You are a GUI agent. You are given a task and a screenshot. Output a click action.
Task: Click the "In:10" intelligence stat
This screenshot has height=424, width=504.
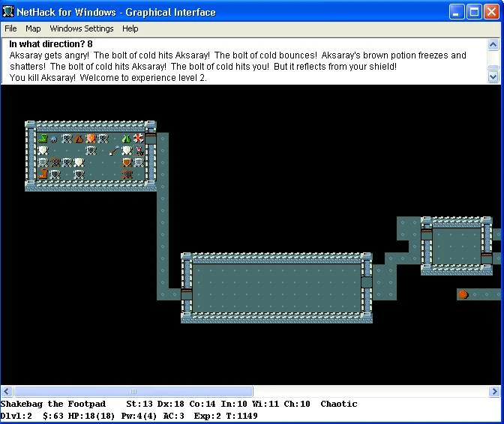(x=234, y=404)
